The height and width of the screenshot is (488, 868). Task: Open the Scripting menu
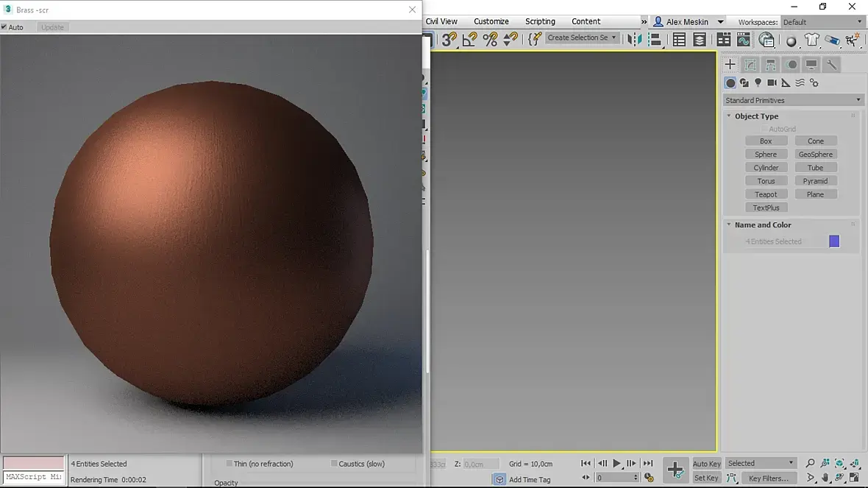click(x=540, y=21)
